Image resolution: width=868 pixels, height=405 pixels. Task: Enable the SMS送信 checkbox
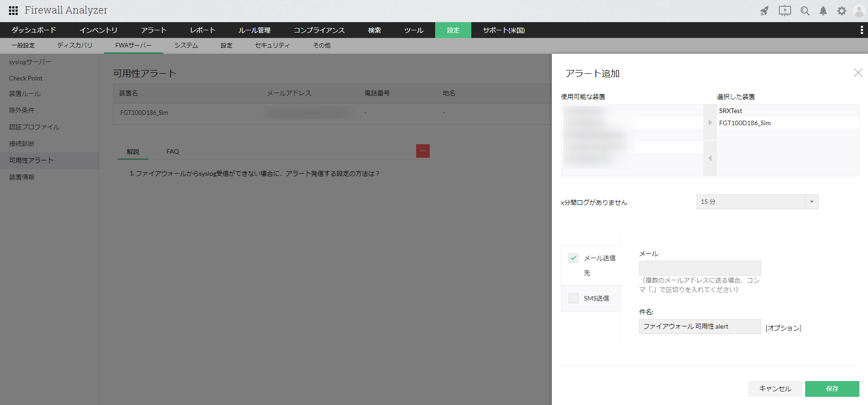574,298
